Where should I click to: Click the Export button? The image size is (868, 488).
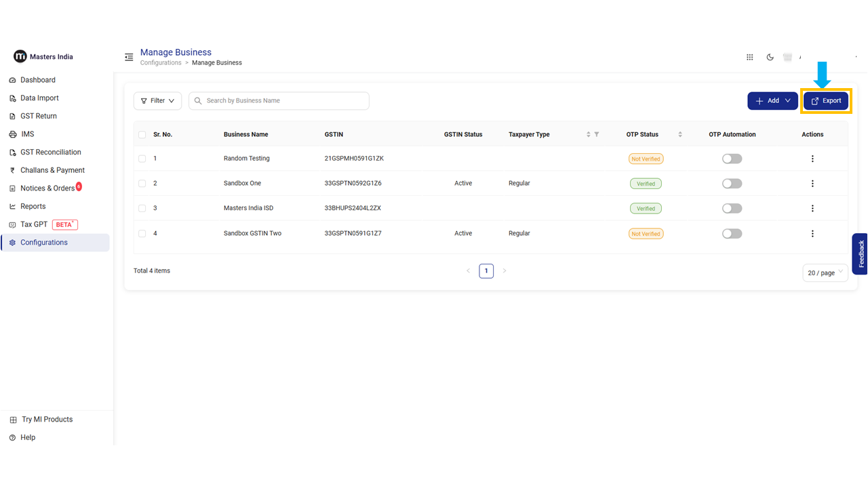point(826,101)
